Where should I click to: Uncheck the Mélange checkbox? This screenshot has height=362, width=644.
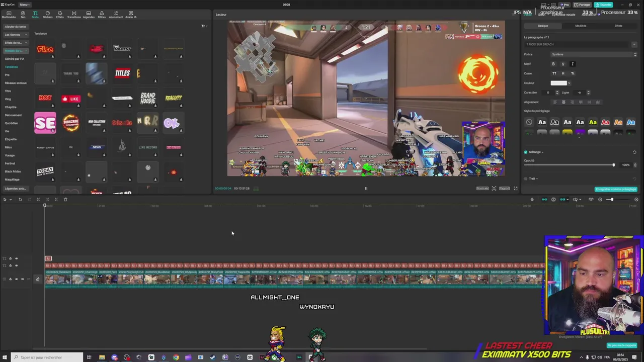[x=526, y=152]
